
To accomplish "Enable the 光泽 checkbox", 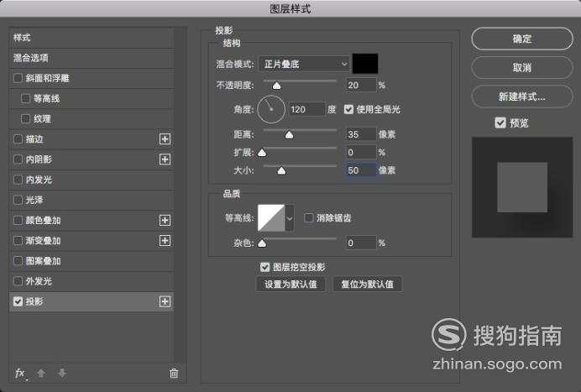I will click(18, 200).
